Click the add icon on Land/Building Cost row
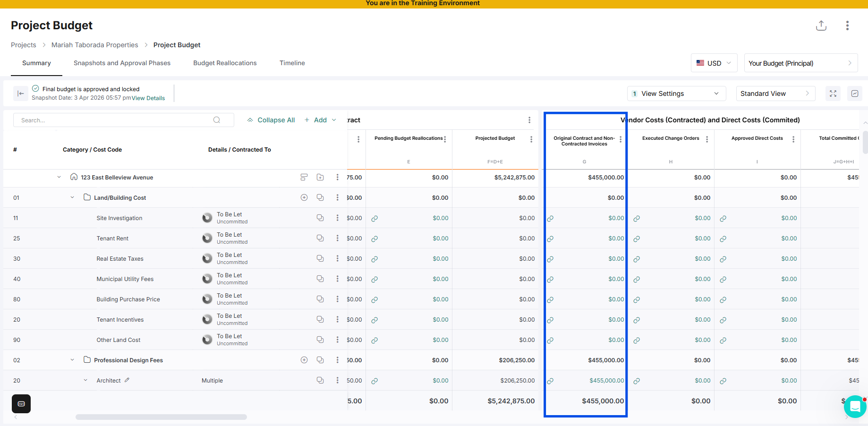Viewport: 868px width, 426px height. (304, 197)
